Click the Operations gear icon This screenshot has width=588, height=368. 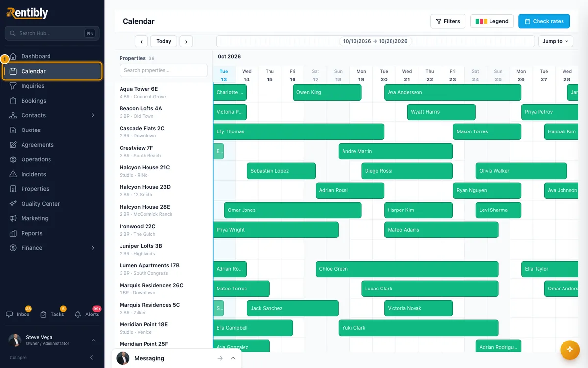pos(13,159)
